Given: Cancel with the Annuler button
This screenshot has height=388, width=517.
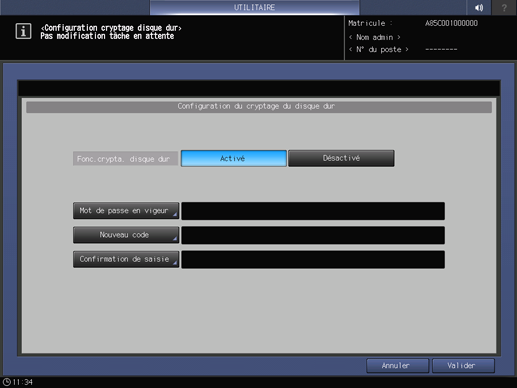Looking at the screenshot, I should tap(397, 366).
